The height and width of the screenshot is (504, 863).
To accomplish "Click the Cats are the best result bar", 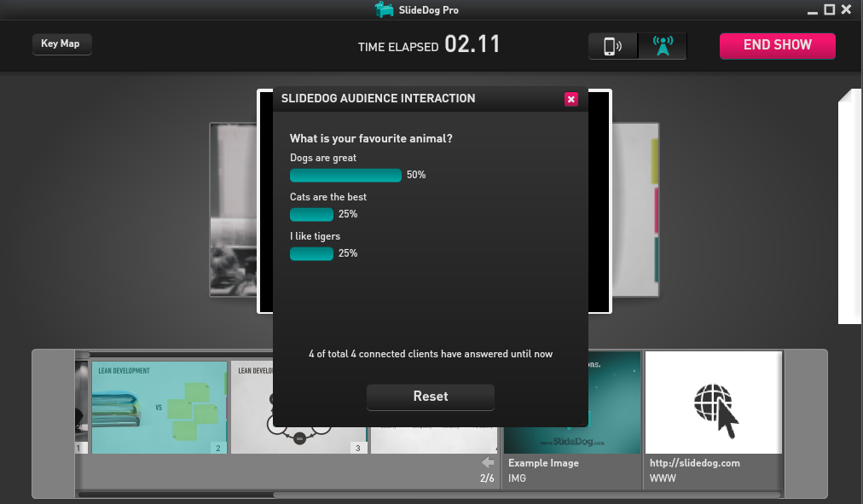I will 311,214.
